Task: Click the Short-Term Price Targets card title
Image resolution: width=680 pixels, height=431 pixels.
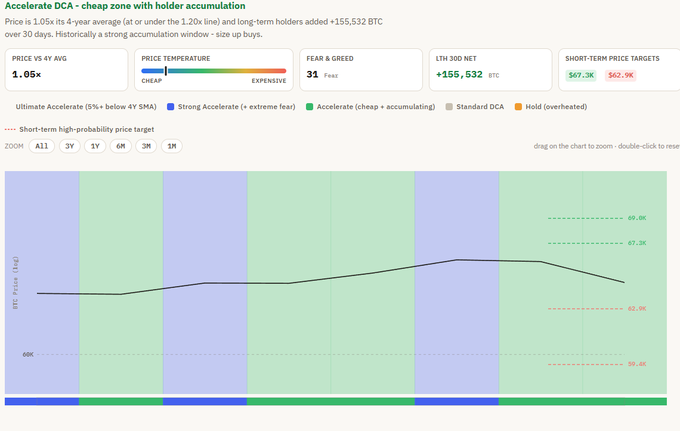Action: [612, 59]
